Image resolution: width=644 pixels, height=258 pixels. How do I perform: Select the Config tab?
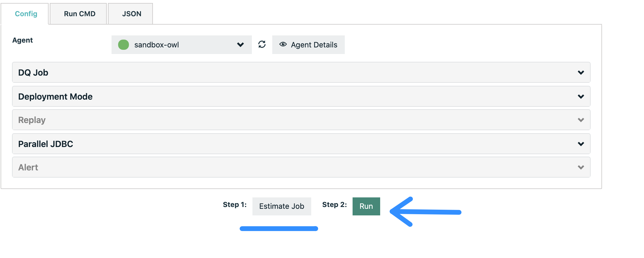click(26, 14)
